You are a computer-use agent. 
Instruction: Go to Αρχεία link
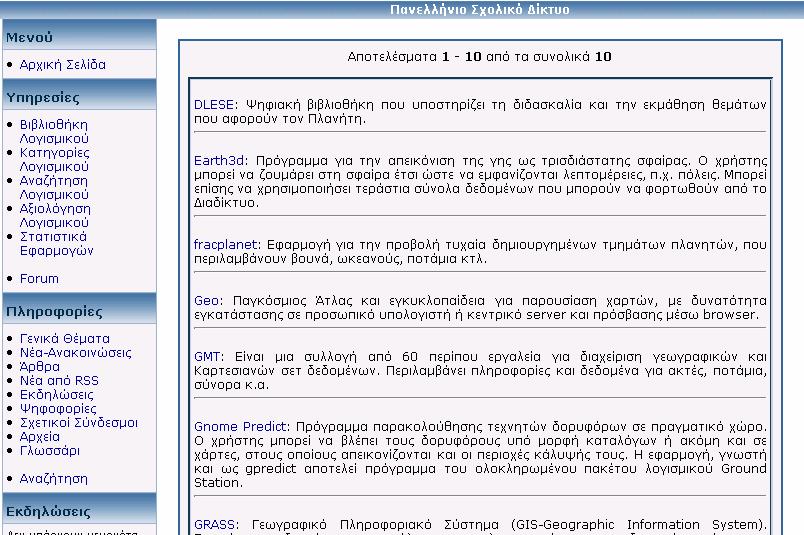39,437
